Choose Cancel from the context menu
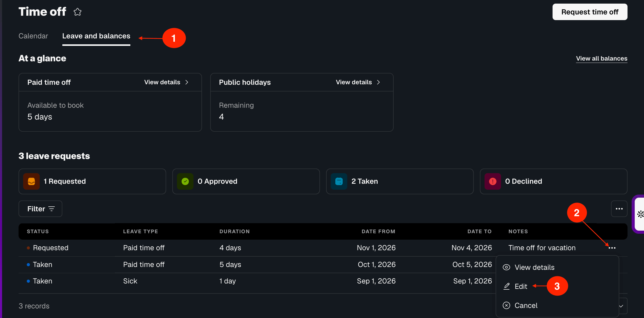The height and width of the screenshot is (318, 644). click(526, 305)
